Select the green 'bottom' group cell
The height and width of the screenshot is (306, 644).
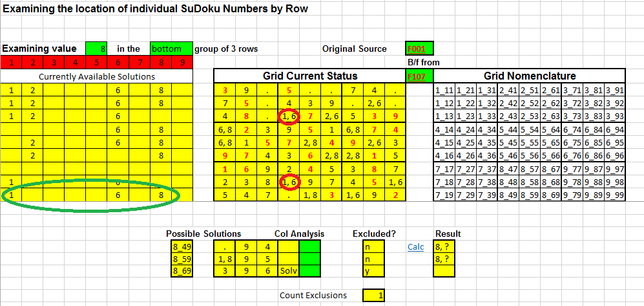[x=171, y=49]
